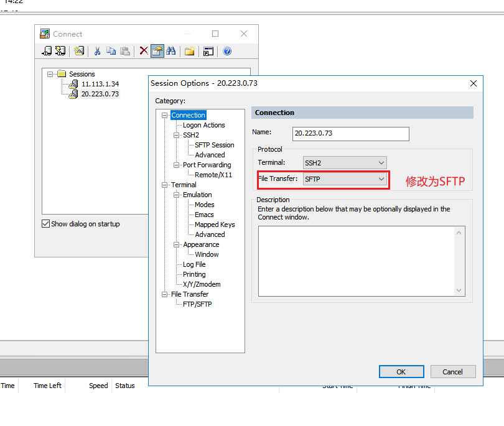Image resolution: width=504 pixels, height=426 pixels.
Task: Click the red X Delete icon
Action: pos(144,51)
